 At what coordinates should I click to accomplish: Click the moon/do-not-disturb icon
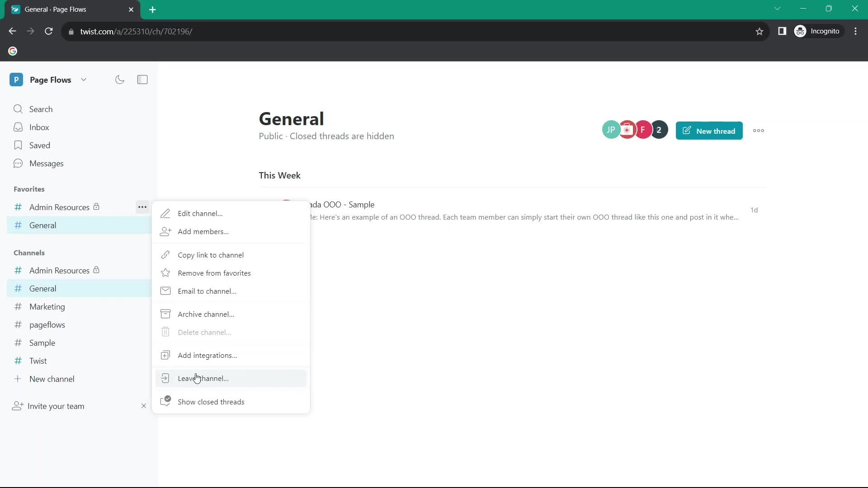[x=120, y=79]
